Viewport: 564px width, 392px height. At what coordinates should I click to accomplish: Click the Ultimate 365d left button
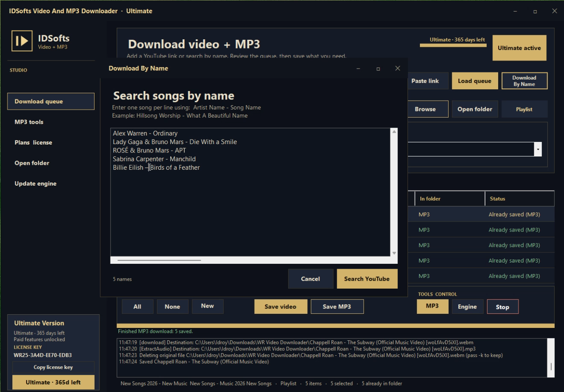click(53, 382)
